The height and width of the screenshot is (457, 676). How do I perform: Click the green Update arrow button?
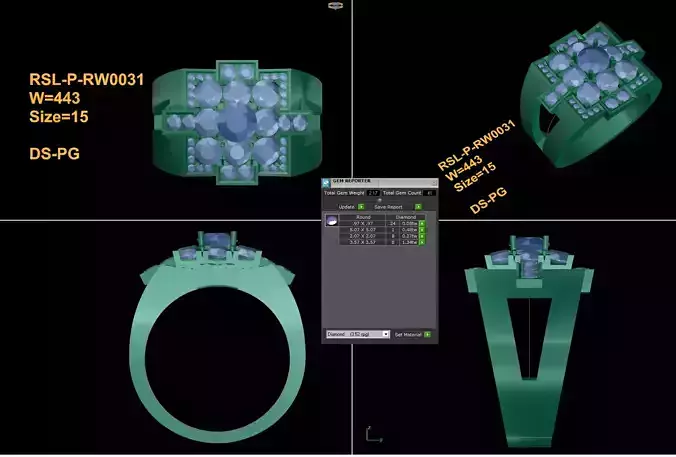(x=361, y=207)
